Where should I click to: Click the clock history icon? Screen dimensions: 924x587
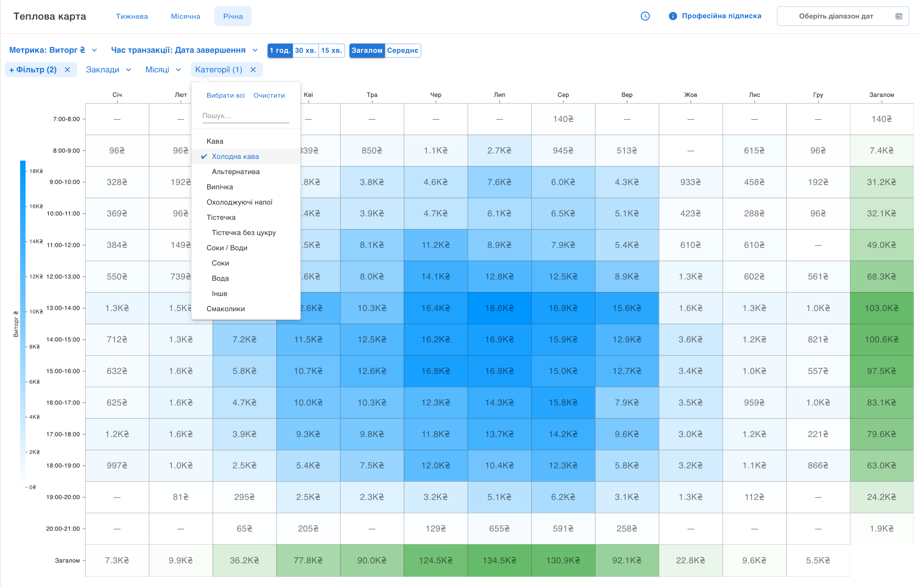645,16
